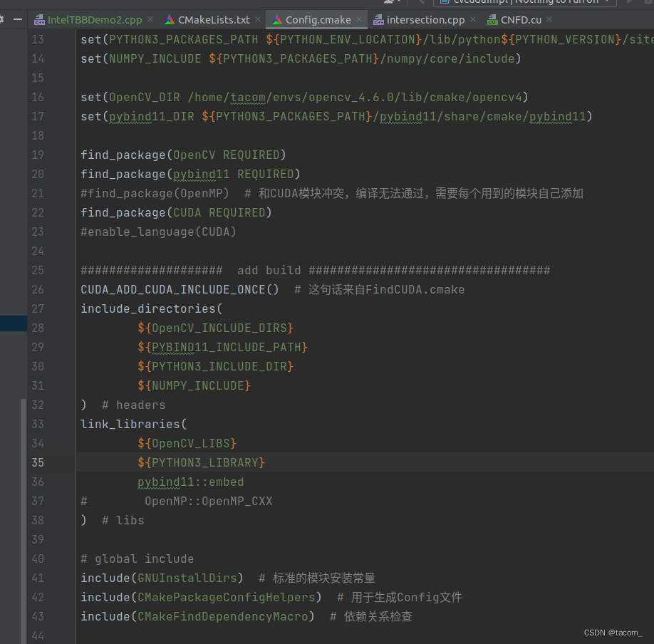Click the Chinese comment after OpenMP on line 21
This screenshot has height=644, width=654.
pyautogui.click(x=414, y=193)
